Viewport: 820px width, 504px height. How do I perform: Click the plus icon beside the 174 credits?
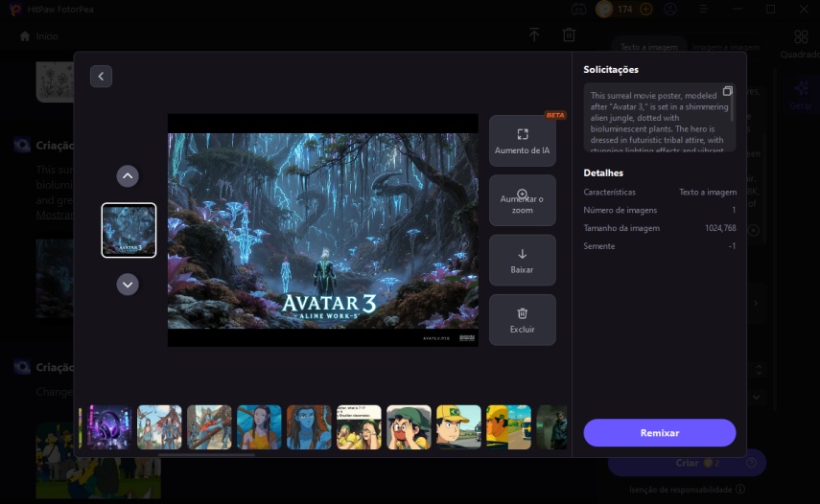(x=645, y=10)
